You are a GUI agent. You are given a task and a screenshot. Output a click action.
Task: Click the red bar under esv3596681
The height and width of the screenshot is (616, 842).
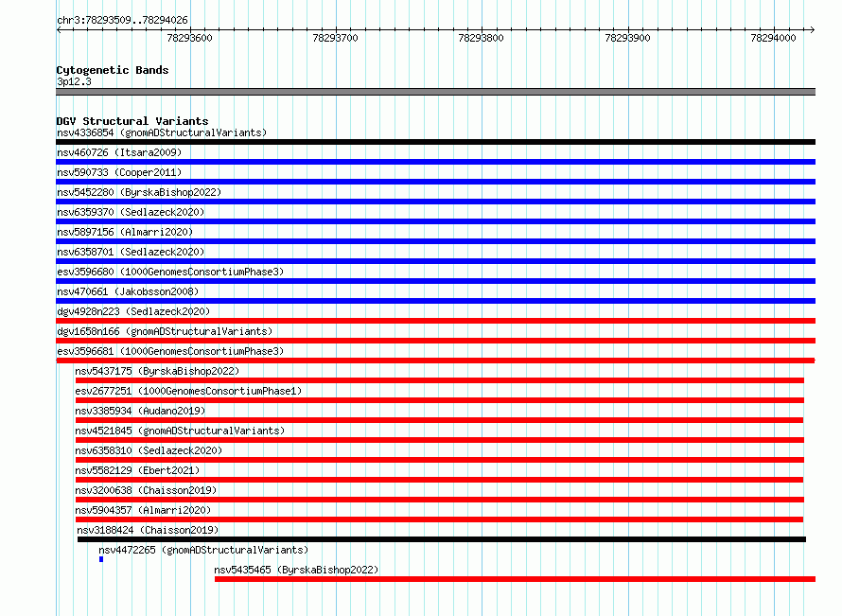tap(435, 361)
